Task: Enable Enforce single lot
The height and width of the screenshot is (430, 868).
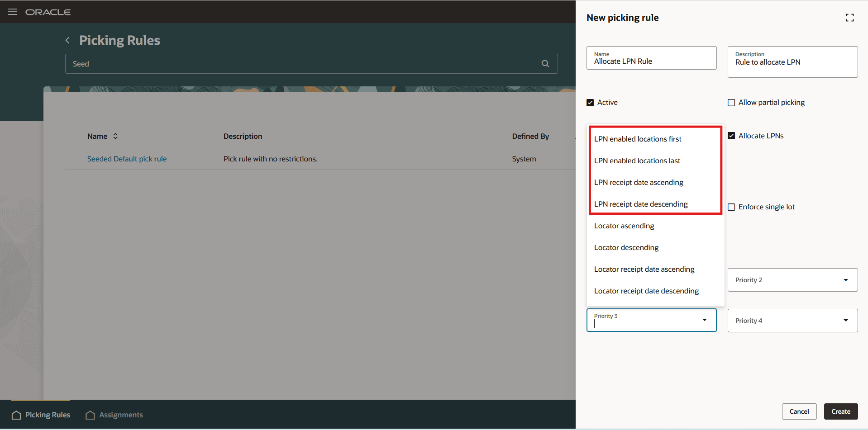Action: pos(731,207)
